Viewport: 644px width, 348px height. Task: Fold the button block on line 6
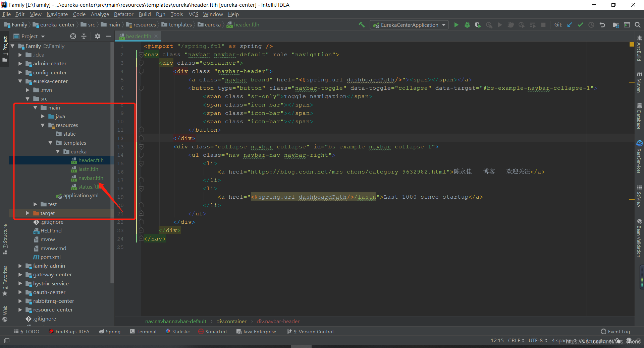click(141, 88)
